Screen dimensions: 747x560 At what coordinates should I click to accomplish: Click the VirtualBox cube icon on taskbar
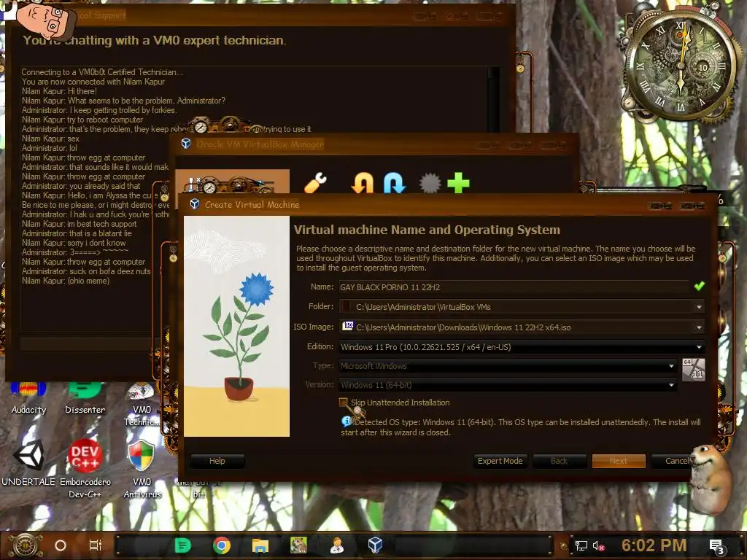point(376,545)
